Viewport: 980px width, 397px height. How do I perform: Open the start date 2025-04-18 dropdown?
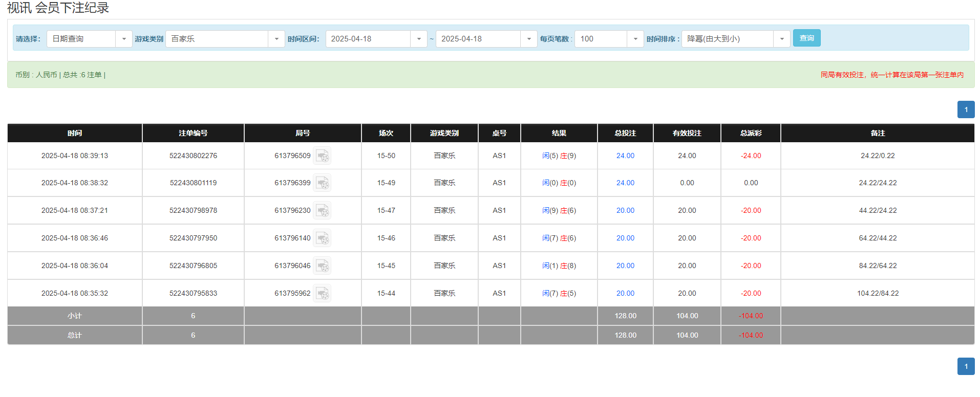coord(418,39)
